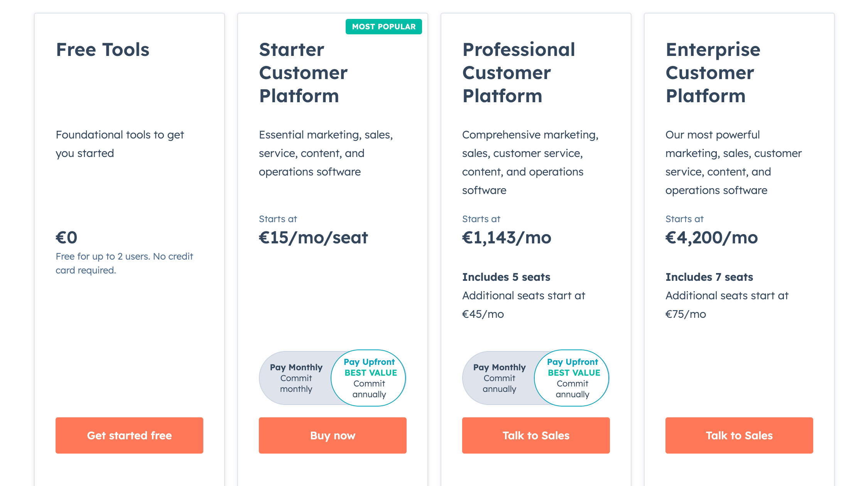Click Includes 7 seats text on Enterprise plan
868x486 pixels.
click(709, 277)
